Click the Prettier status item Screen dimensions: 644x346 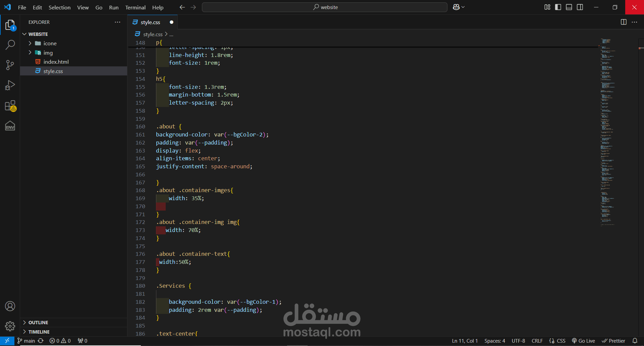(613, 341)
